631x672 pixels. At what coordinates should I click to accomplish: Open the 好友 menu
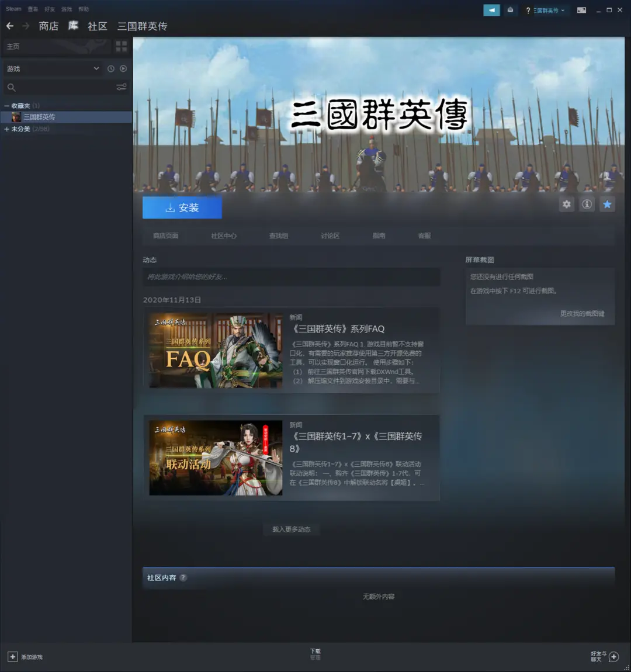50,9
